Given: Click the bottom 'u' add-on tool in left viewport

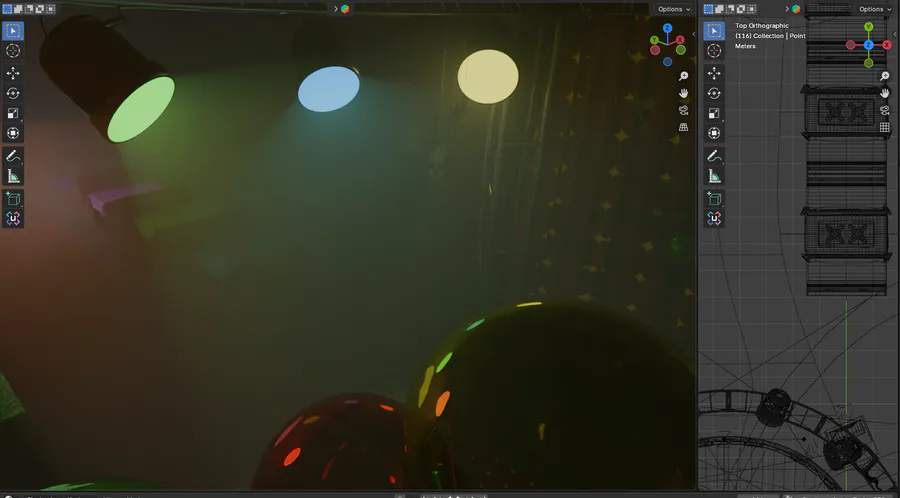Looking at the screenshot, I should pos(13,218).
